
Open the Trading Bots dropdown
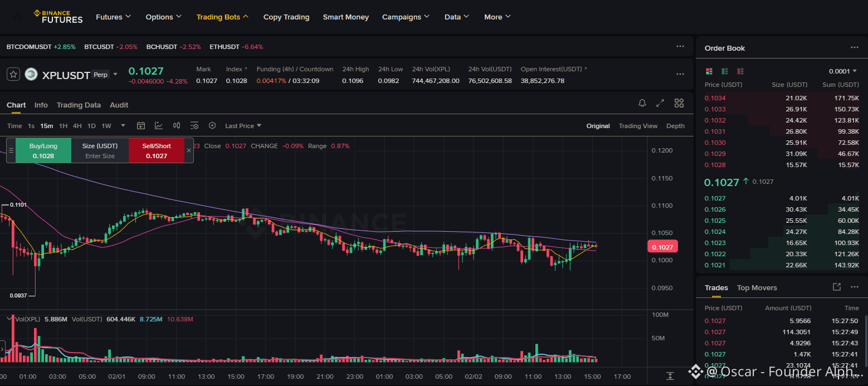223,17
